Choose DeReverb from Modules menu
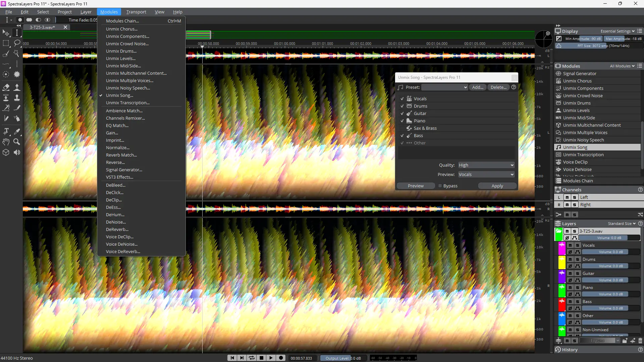This screenshot has width=644, height=362. click(117, 229)
